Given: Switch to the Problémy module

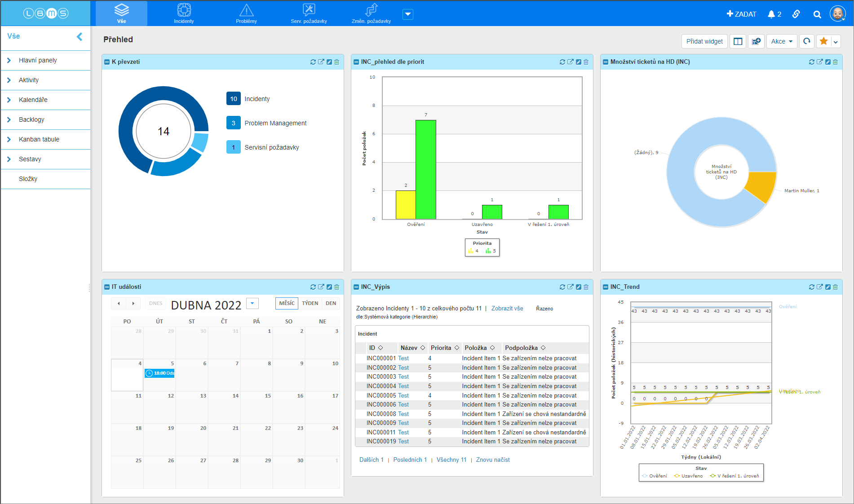Looking at the screenshot, I should coord(247,13).
